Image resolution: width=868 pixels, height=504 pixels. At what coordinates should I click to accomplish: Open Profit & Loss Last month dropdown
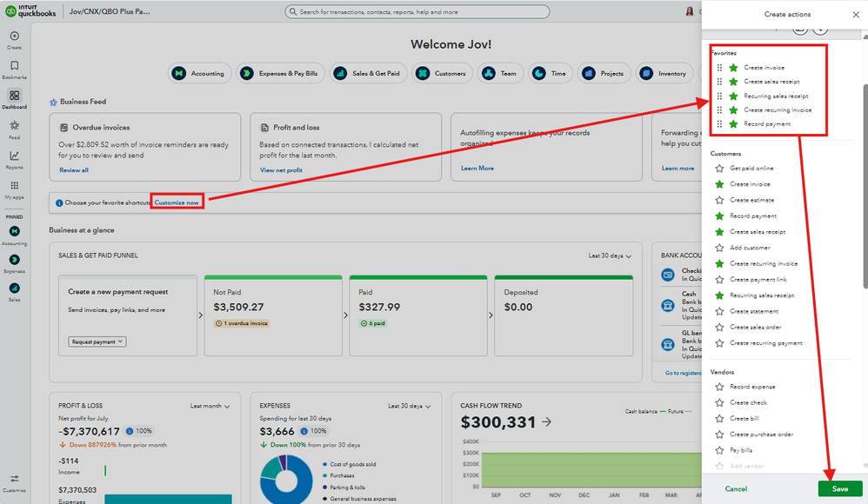[210, 406]
